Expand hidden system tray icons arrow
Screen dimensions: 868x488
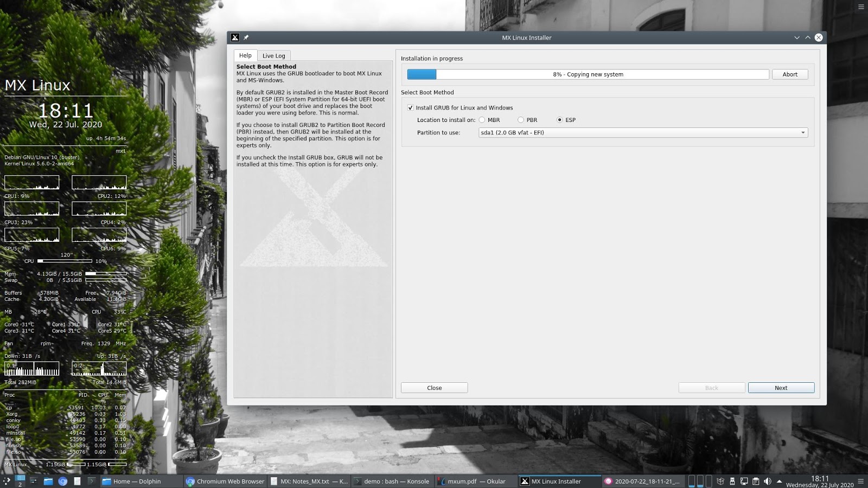click(x=780, y=481)
